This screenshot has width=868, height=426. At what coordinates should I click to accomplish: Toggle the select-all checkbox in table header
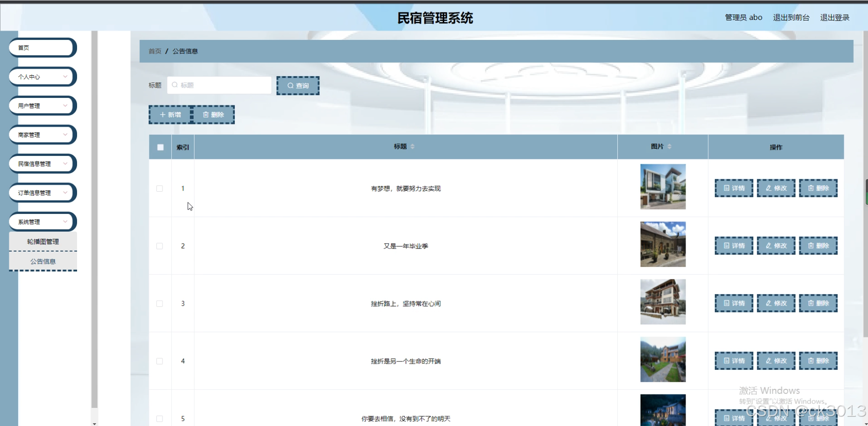[x=160, y=147]
